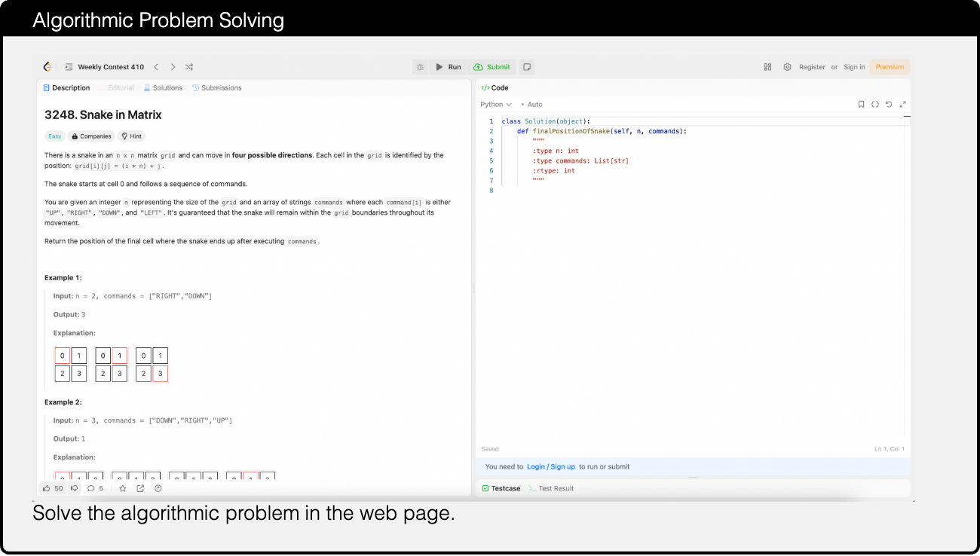This screenshot has height=556, width=980.
Task: Reveal the Hint tag
Action: [x=131, y=136]
